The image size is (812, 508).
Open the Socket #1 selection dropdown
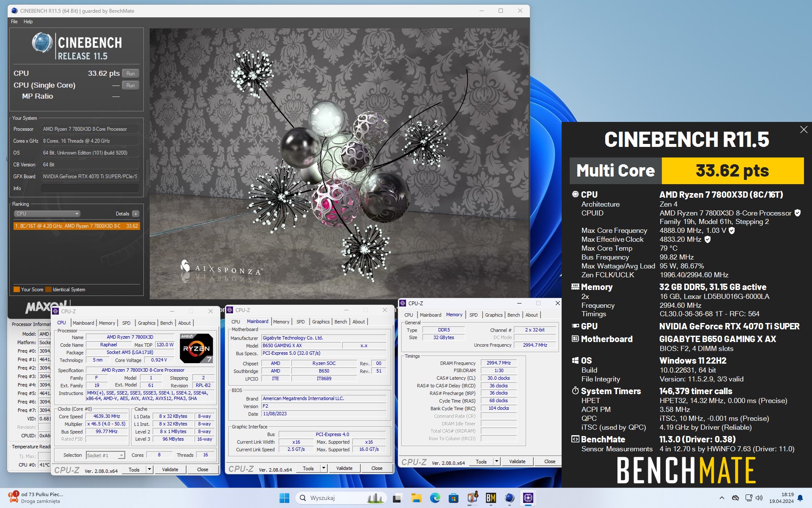point(105,456)
